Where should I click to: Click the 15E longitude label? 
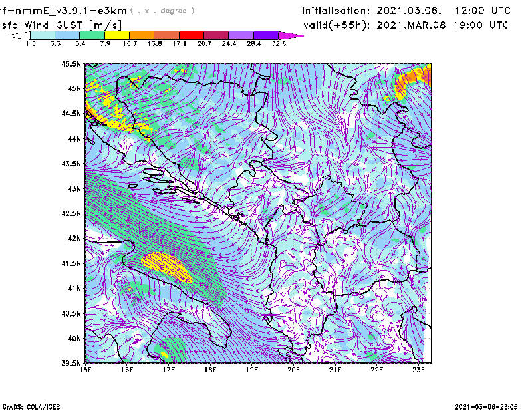[x=85, y=370]
